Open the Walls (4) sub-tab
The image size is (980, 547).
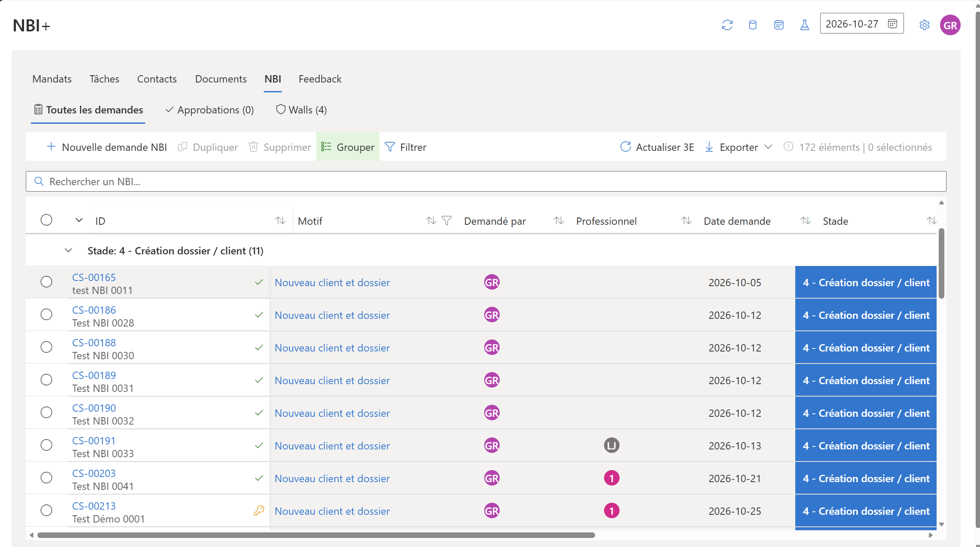point(301,110)
